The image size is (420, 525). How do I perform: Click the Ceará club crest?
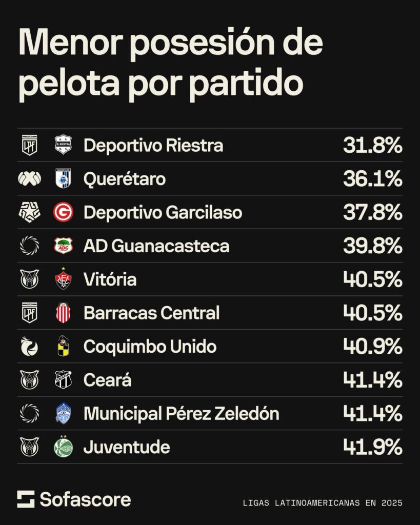[x=63, y=380]
